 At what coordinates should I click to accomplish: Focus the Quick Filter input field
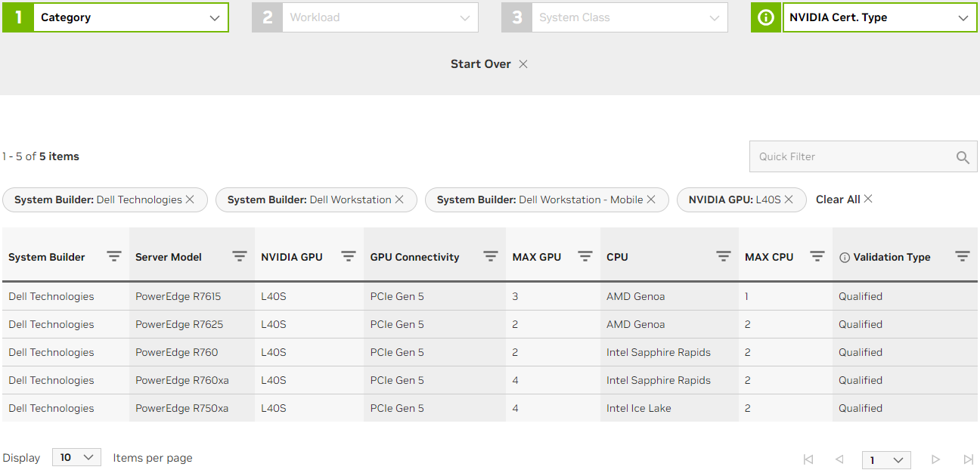click(851, 156)
